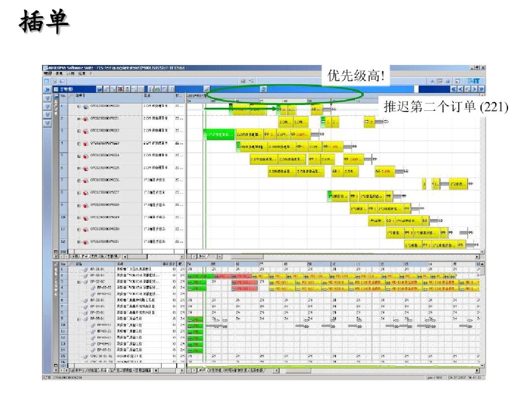The width and height of the screenshot is (532, 399).
Task: Click the center icon between the timeline arrows
Action: [x=467, y=89]
